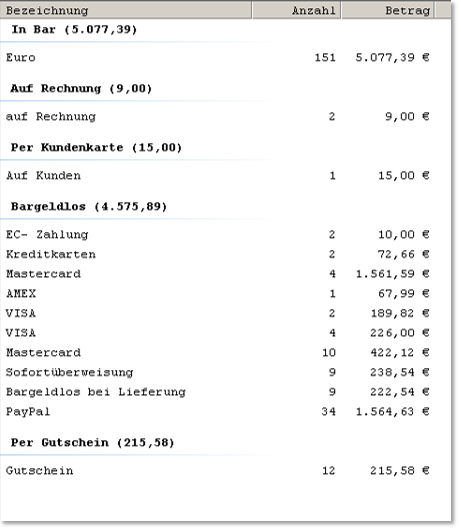Select the Euro row

coord(225,57)
